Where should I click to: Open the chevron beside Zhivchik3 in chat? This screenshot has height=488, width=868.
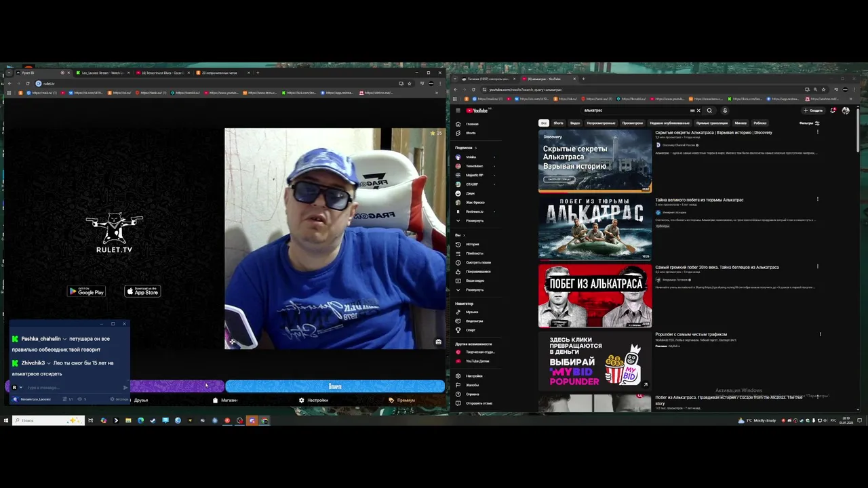[x=49, y=363]
